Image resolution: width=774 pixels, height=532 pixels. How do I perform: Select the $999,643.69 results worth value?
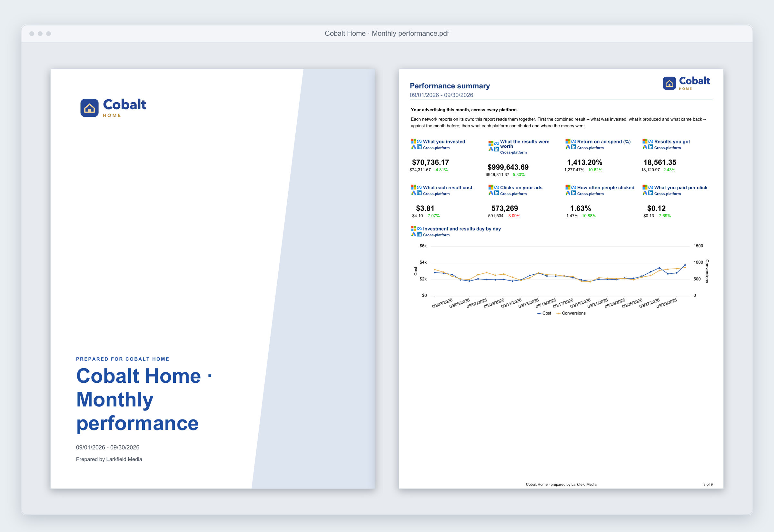click(x=508, y=167)
